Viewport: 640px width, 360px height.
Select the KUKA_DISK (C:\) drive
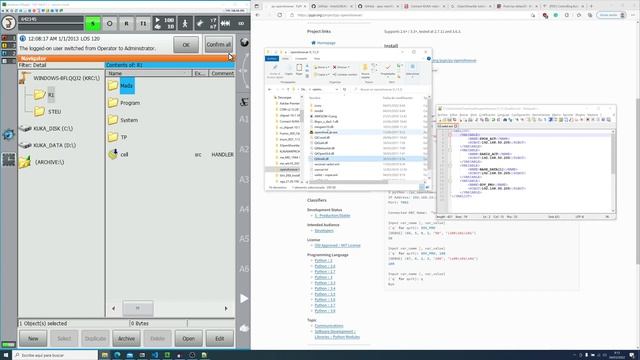[47, 129]
